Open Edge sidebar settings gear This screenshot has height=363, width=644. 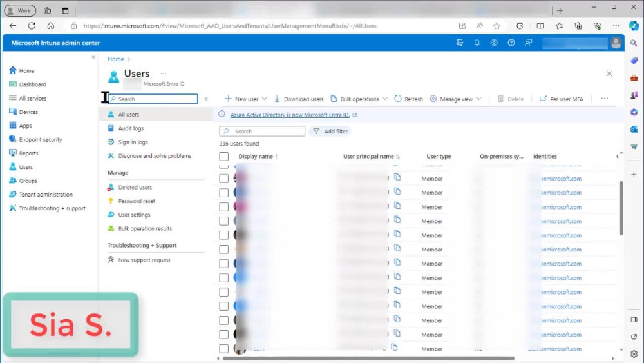(634, 353)
